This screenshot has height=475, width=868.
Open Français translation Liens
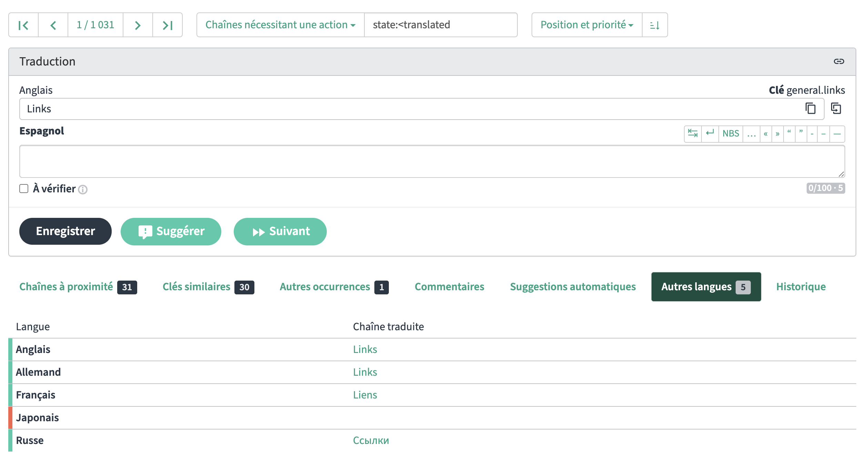click(365, 395)
